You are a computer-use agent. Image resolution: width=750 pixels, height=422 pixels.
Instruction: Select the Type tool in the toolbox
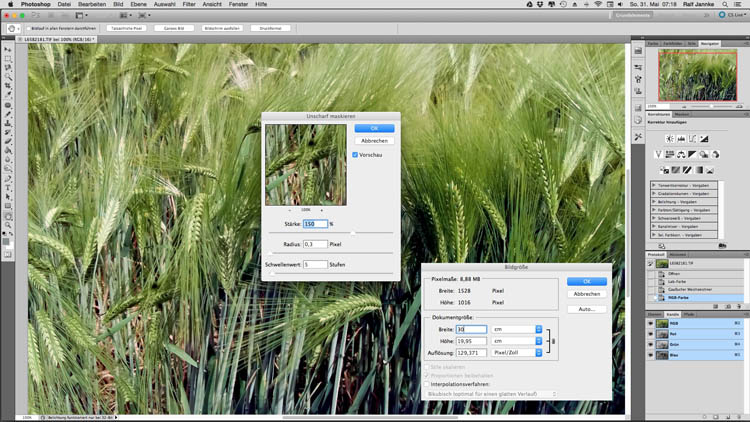pos(8,188)
